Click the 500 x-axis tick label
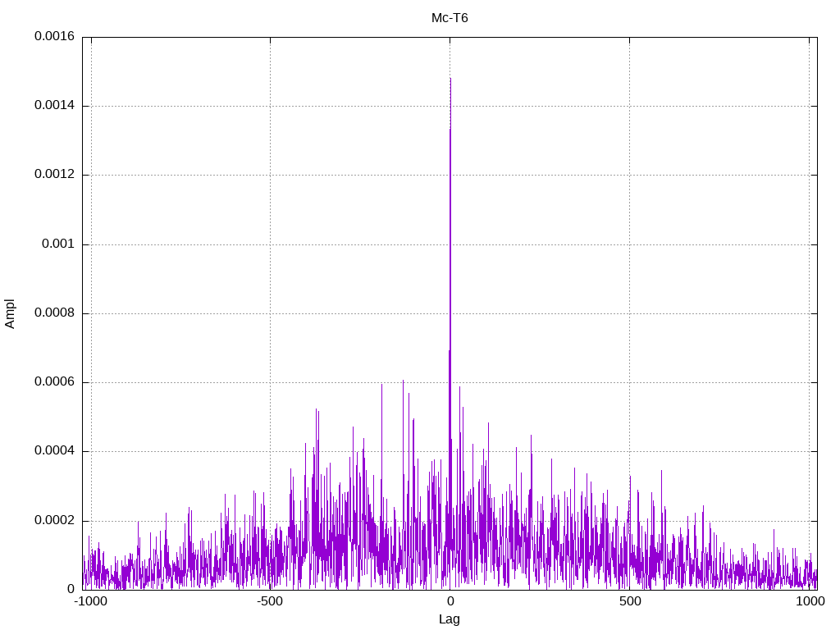The width and height of the screenshot is (840, 630). [x=630, y=601]
